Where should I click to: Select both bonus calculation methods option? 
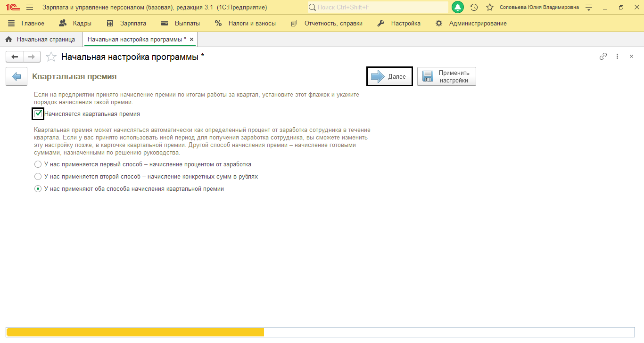(x=38, y=189)
